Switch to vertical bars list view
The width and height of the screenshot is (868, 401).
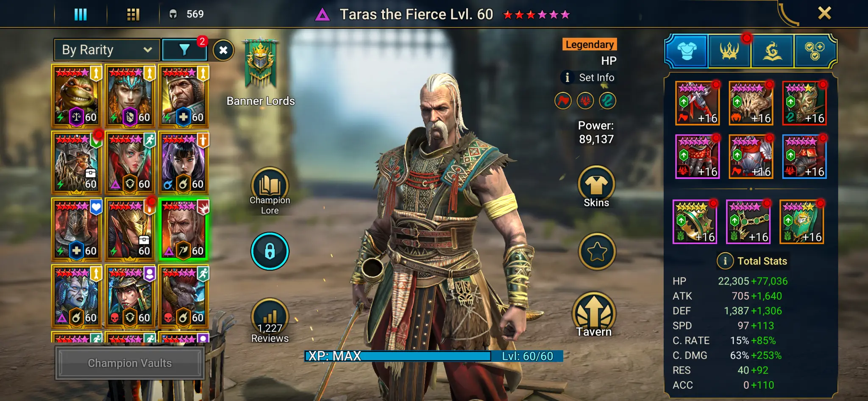pyautogui.click(x=81, y=14)
